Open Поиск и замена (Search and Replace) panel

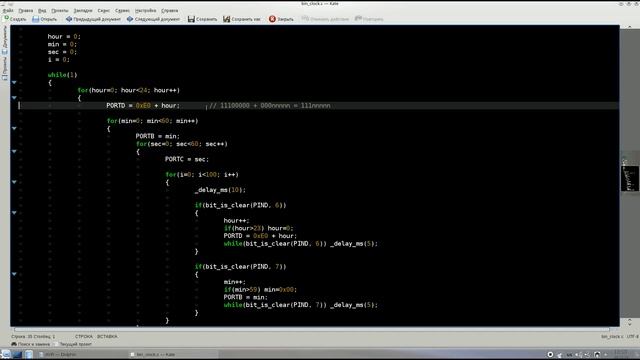click(31, 344)
